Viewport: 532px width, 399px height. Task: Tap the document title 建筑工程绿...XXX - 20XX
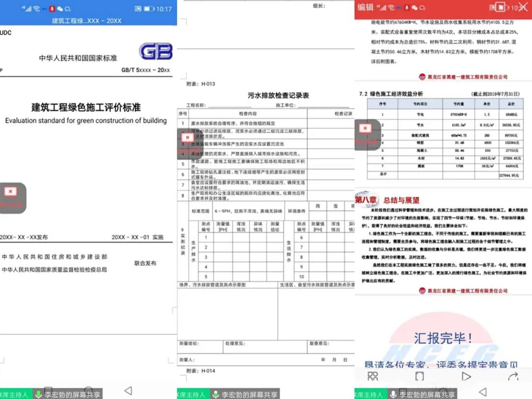[87, 21]
